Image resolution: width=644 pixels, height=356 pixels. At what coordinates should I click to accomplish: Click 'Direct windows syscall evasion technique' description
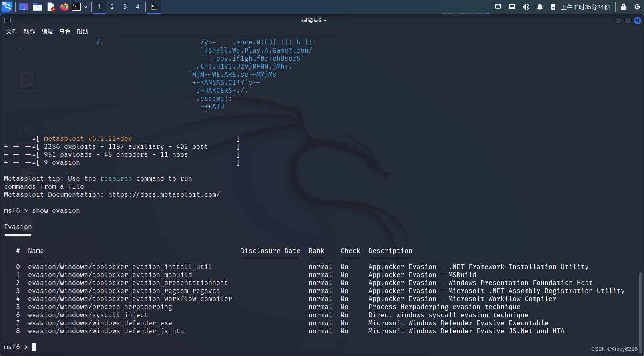[x=449, y=315]
